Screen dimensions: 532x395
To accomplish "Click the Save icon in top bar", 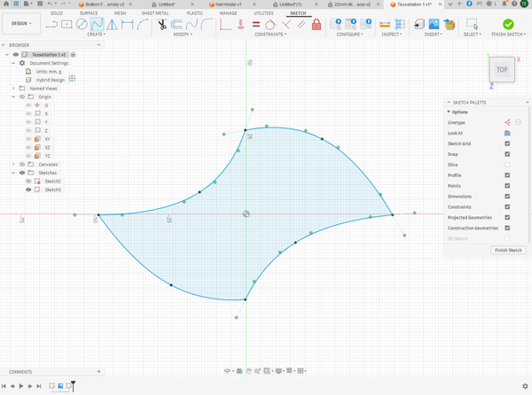I will pos(40,4).
